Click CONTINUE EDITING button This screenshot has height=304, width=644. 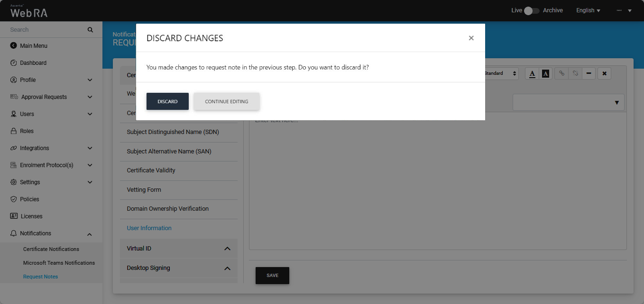pyautogui.click(x=226, y=101)
